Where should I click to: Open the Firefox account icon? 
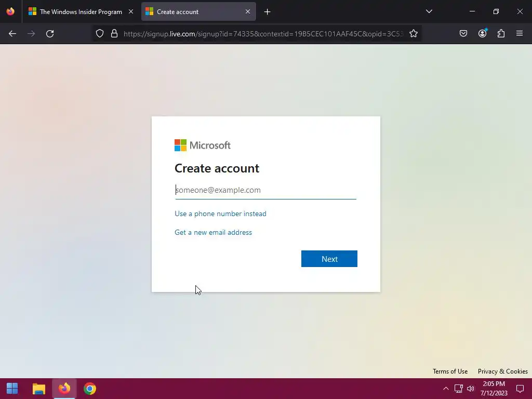[482, 33]
